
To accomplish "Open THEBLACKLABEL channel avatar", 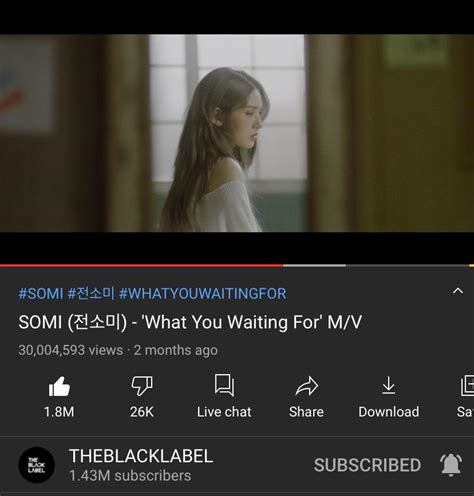I will pos(36,465).
